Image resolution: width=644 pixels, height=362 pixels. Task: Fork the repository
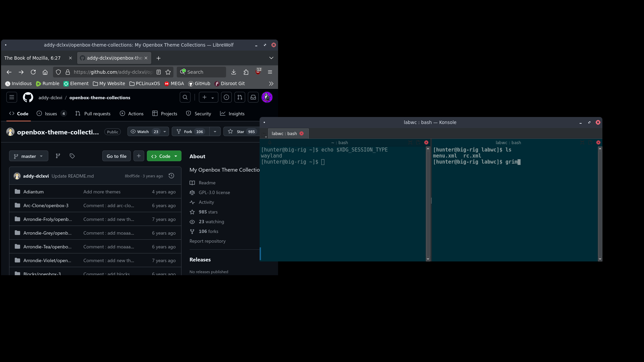[191, 132]
